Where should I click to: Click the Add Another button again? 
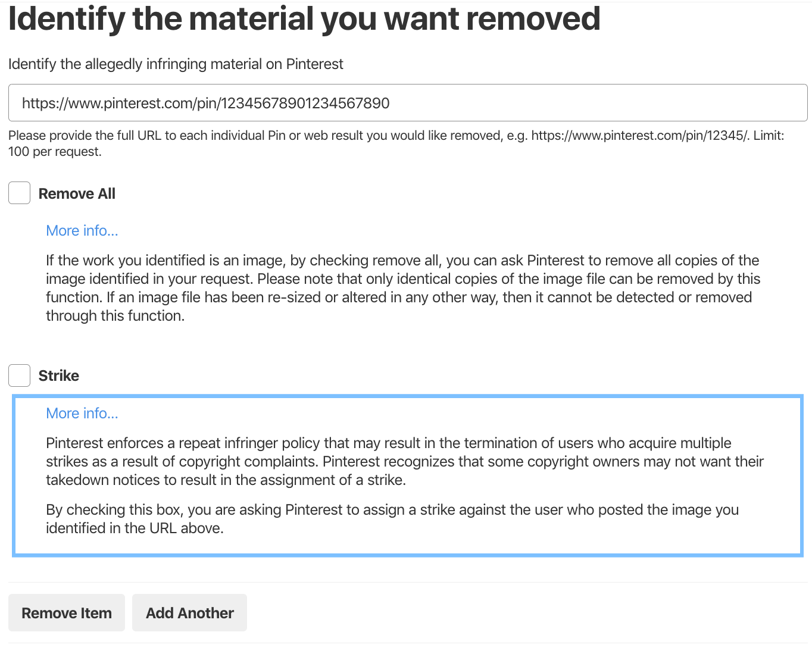pos(189,612)
